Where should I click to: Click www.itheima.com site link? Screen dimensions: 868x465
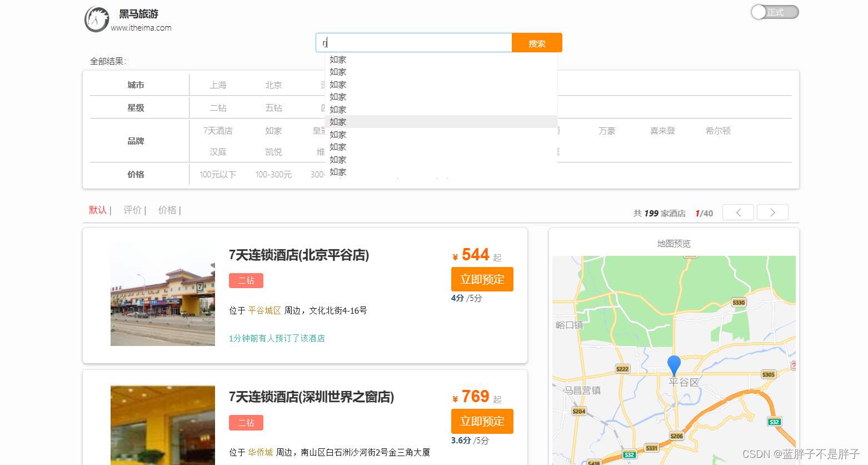141,28
